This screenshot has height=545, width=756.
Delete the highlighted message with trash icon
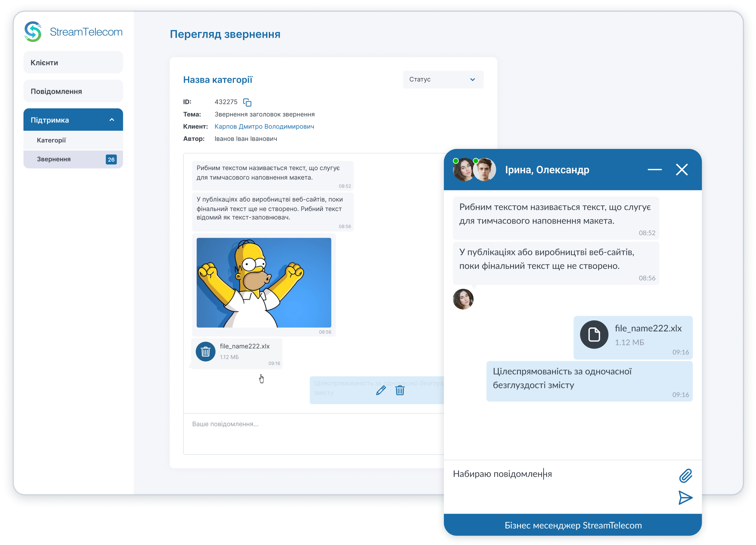(400, 390)
